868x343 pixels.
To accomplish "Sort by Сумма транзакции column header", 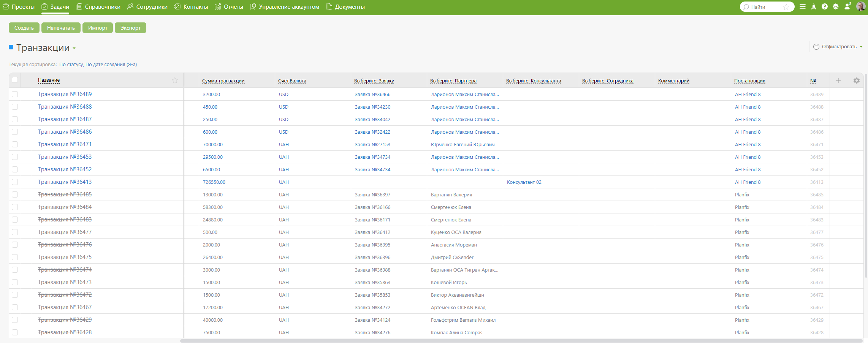I will [x=223, y=81].
